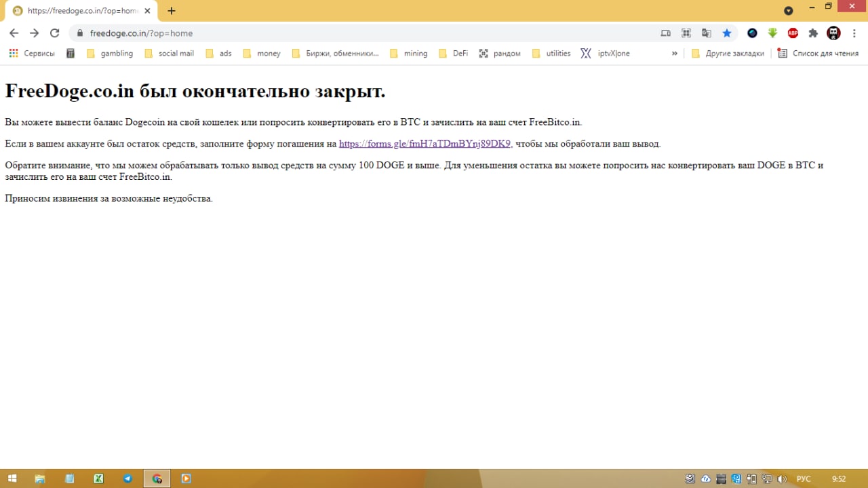Image resolution: width=868 pixels, height=488 pixels.
Task: Select the freedoge.co.in browser tab
Action: tap(82, 11)
